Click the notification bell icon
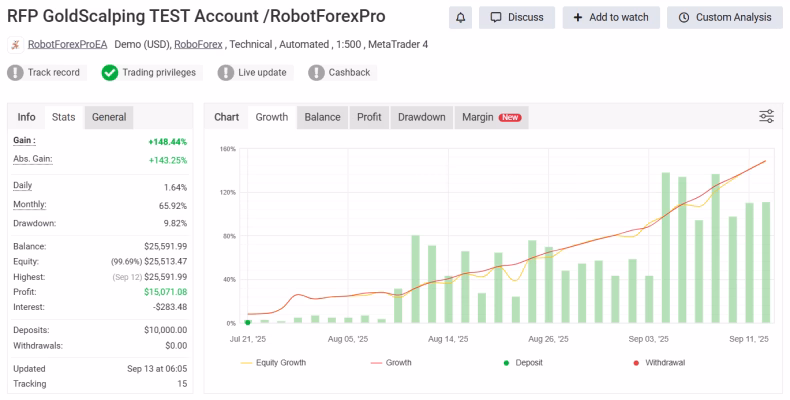Image resolution: width=790 pixels, height=400 pixels. click(x=460, y=18)
